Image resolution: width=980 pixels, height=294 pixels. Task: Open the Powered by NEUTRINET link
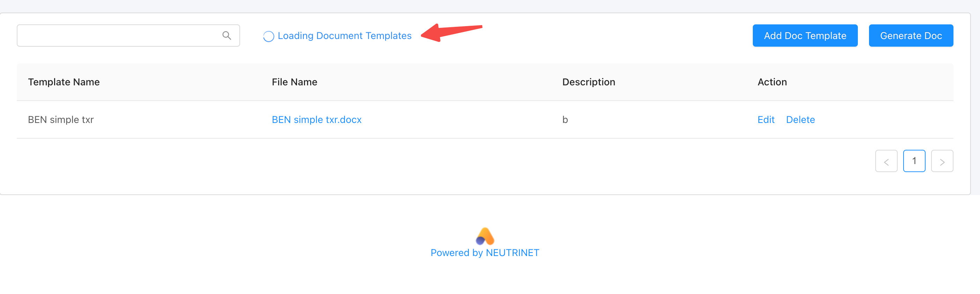[x=485, y=253]
